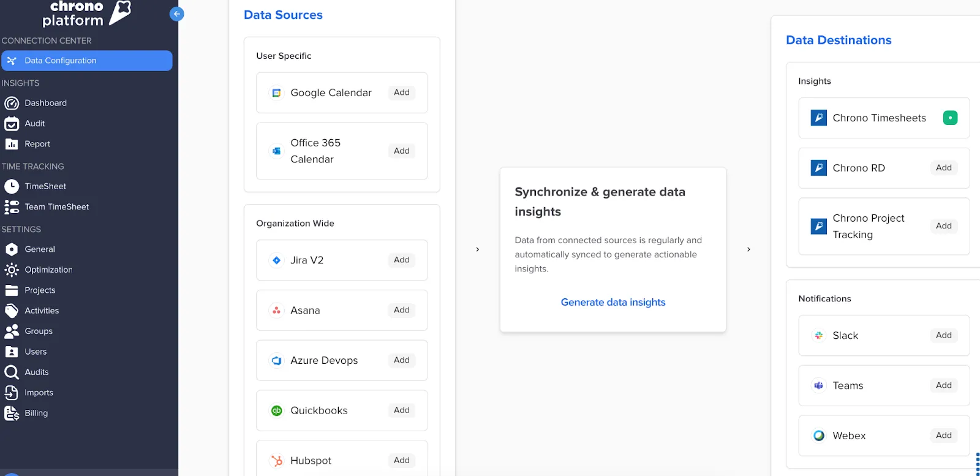
Task: Click the vertical dots handle at bottom right
Action: coord(977,463)
